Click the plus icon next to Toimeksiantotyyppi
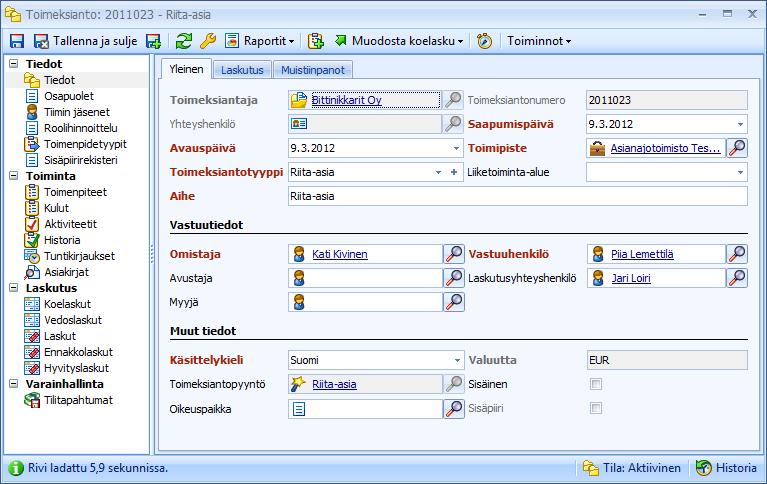This screenshot has width=767, height=484. click(x=454, y=172)
